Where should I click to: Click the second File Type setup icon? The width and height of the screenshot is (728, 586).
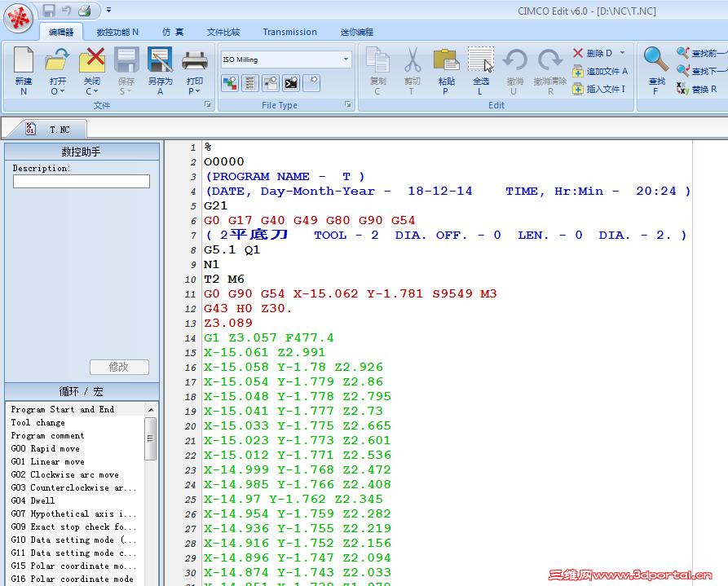(x=250, y=83)
